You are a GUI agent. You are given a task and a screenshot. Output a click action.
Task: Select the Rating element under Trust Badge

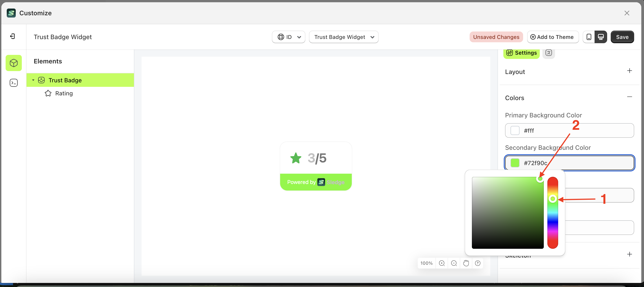(64, 93)
